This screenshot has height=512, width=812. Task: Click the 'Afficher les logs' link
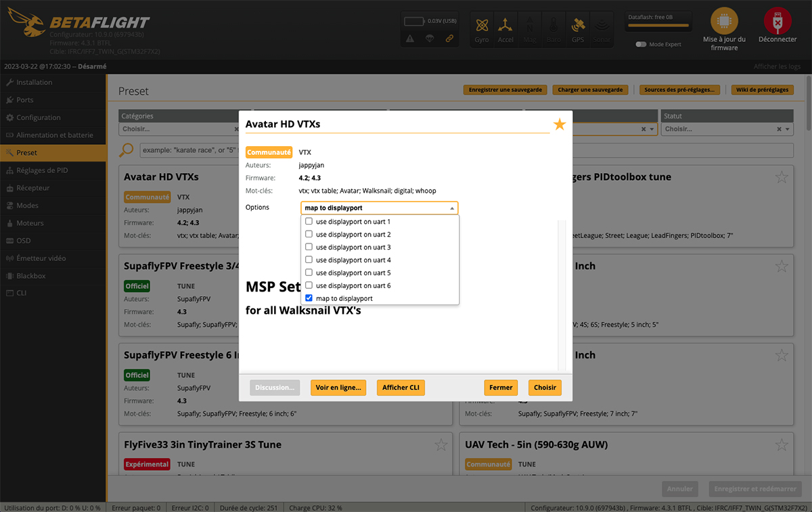point(777,66)
